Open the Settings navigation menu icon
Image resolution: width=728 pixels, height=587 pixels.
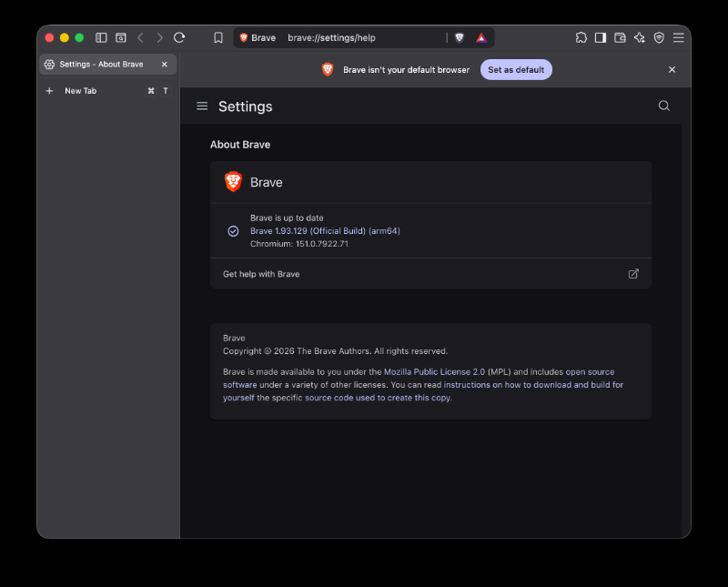202,106
